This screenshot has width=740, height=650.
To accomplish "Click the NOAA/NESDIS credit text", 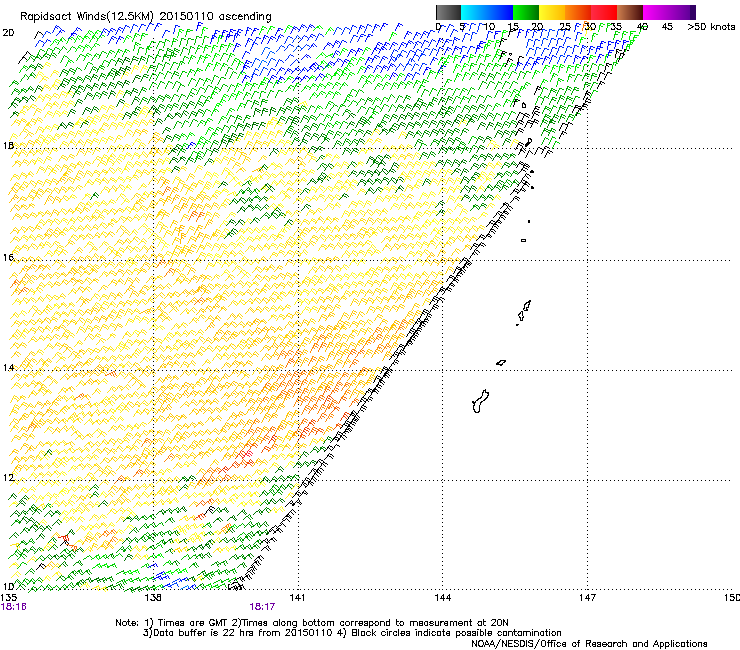I will pyautogui.click(x=589, y=644).
